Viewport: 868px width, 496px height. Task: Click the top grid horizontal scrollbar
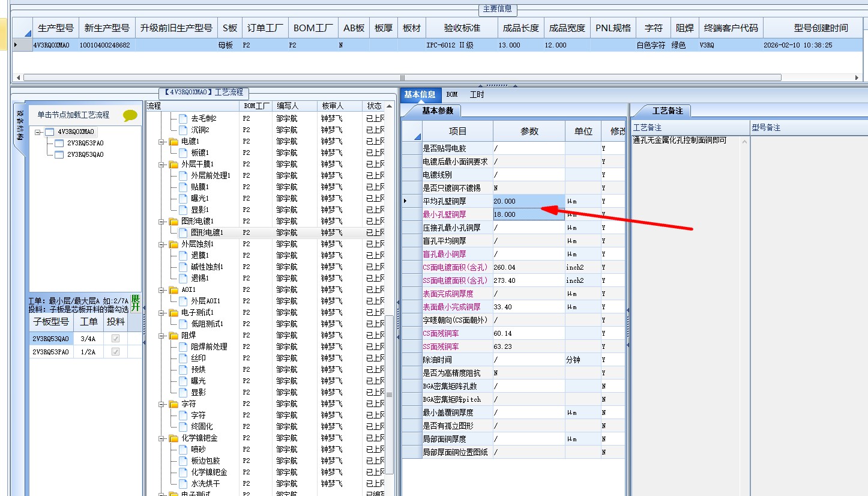point(402,77)
